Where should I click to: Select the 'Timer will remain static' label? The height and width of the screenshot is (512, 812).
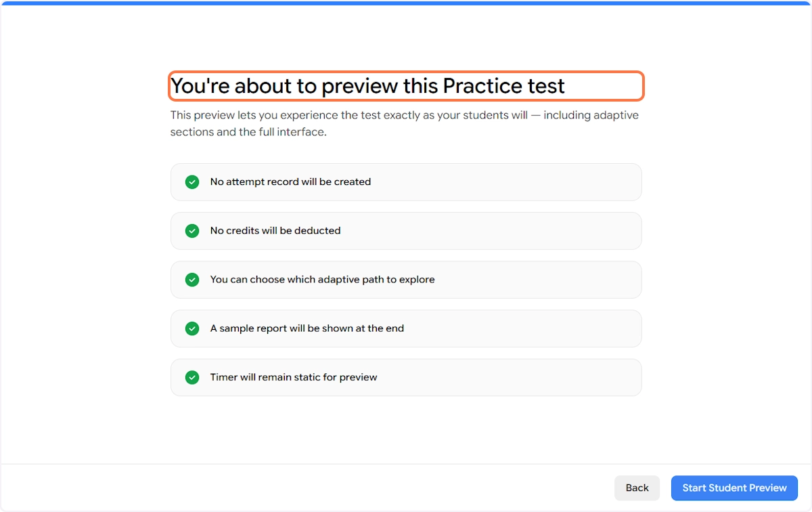(293, 377)
